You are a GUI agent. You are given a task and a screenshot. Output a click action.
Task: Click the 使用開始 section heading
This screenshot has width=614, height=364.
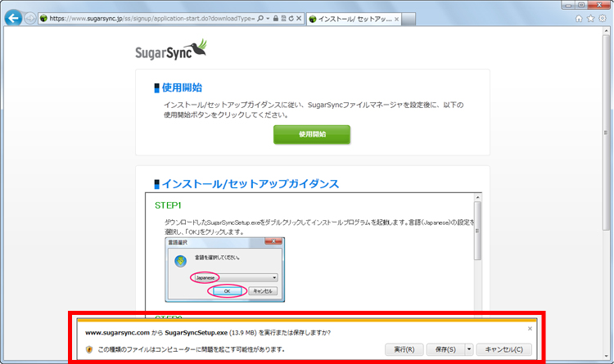pyautogui.click(x=182, y=88)
